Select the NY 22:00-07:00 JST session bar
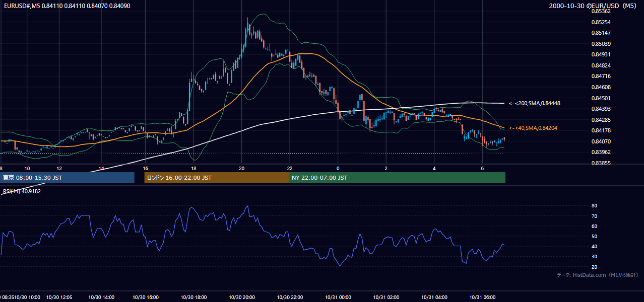 pos(397,178)
